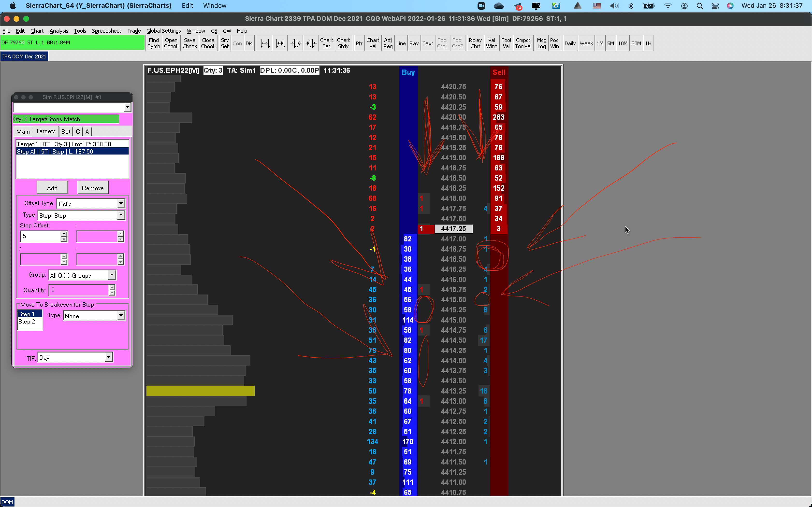Click the Add button
812x507 pixels.
(52, 188)
